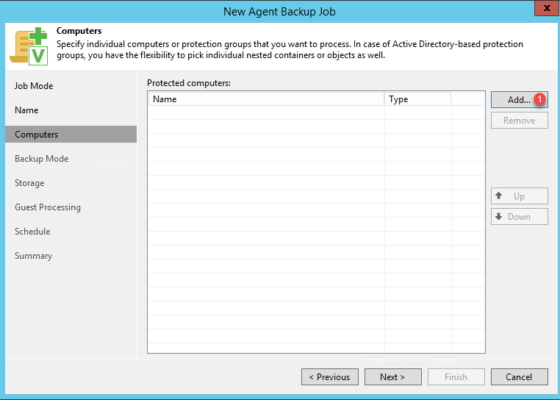Click the 'New Agent Backup Job' title

coord(279,11)
